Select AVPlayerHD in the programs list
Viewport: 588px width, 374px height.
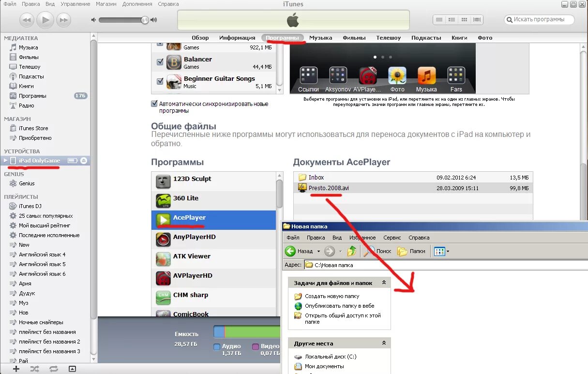click(x=213, y=278)
